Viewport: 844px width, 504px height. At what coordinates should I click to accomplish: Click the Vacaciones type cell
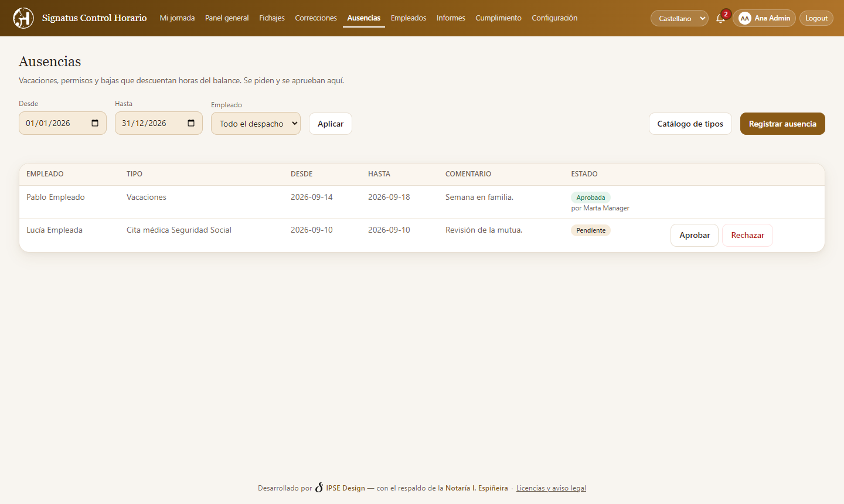pos(147,197)
